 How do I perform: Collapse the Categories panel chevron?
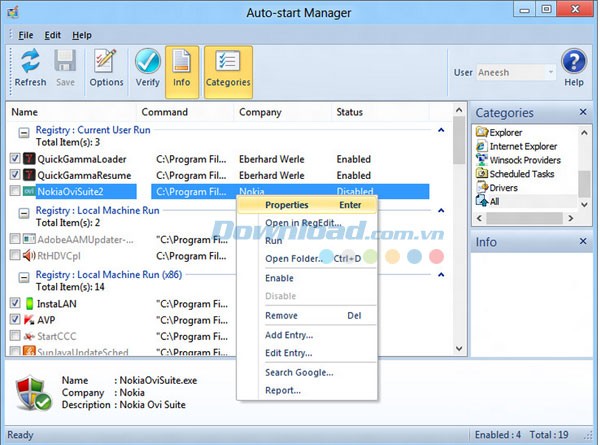(x=581, y=113)
